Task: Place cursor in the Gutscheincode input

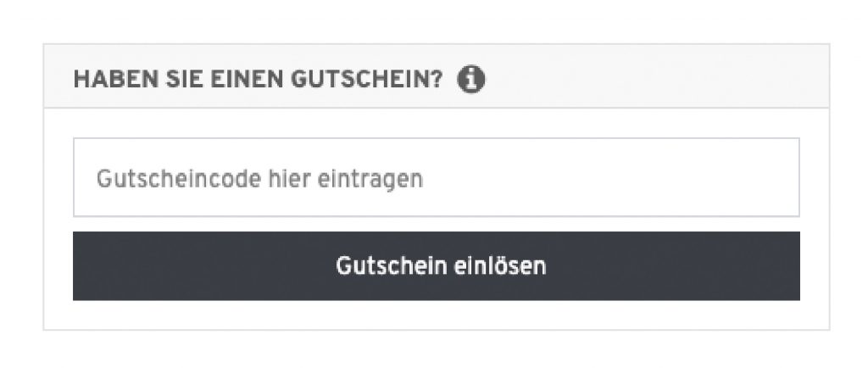Action: (437, 177)
